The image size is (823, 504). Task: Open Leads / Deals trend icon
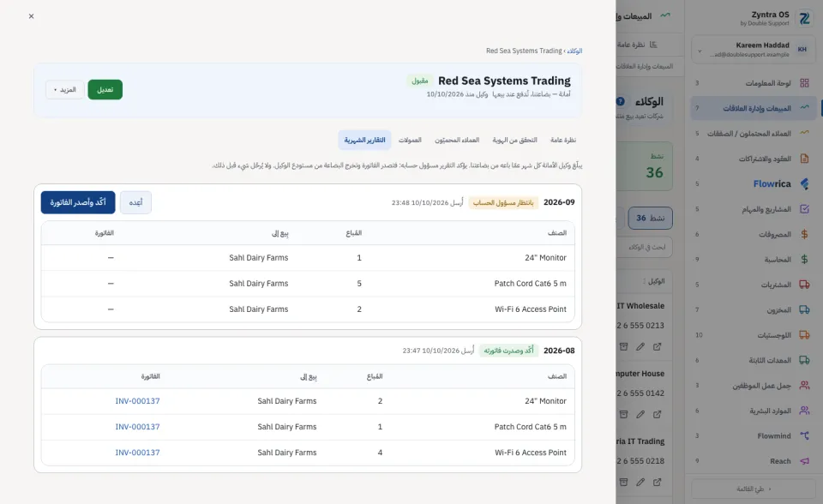(804, 133)
